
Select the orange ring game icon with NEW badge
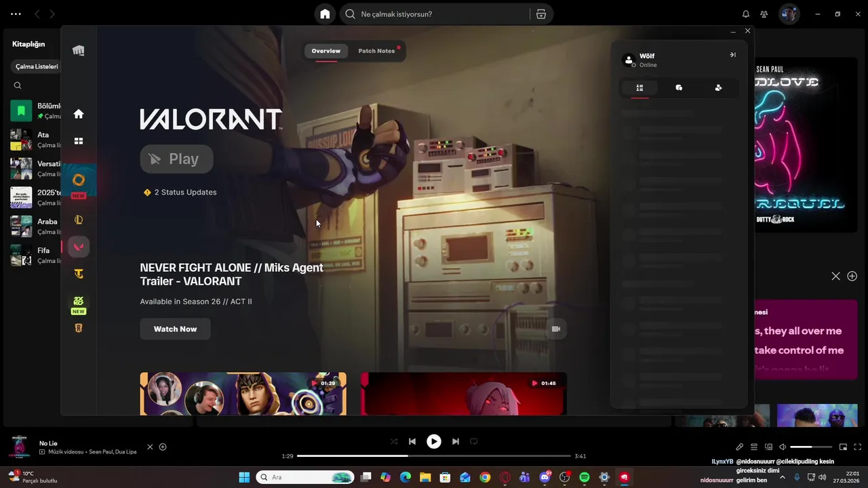pyautogui.click(x=79, y=180)
